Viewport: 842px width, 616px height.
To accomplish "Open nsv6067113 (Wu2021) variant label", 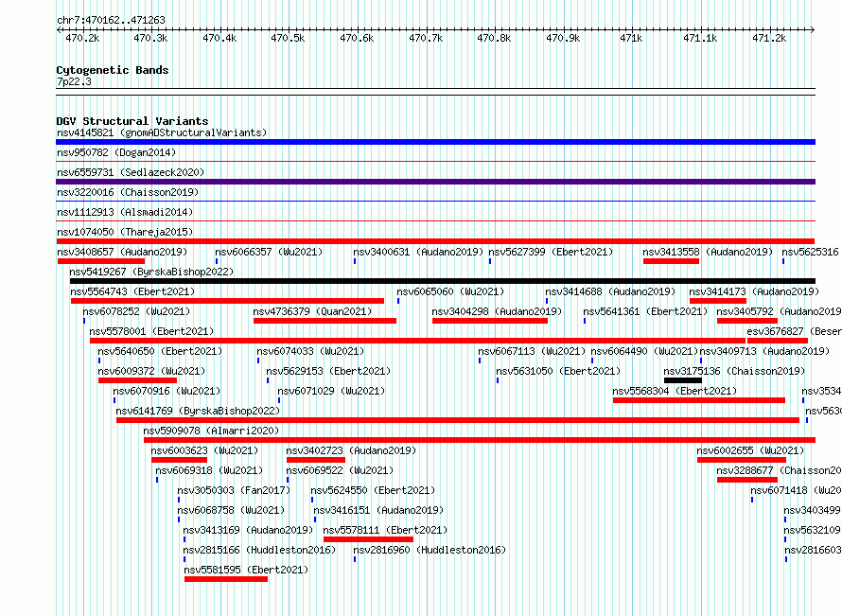I will click(x=532, y=351).
